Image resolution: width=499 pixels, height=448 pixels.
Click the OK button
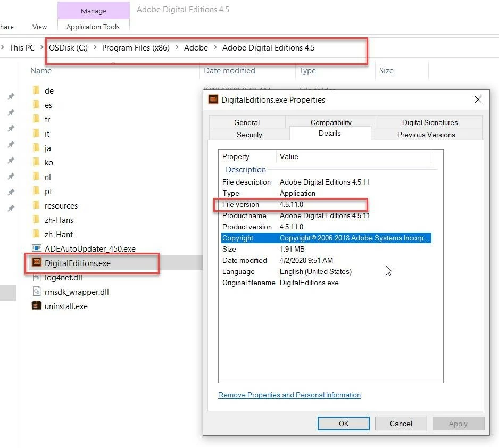[x=343, y=424]
